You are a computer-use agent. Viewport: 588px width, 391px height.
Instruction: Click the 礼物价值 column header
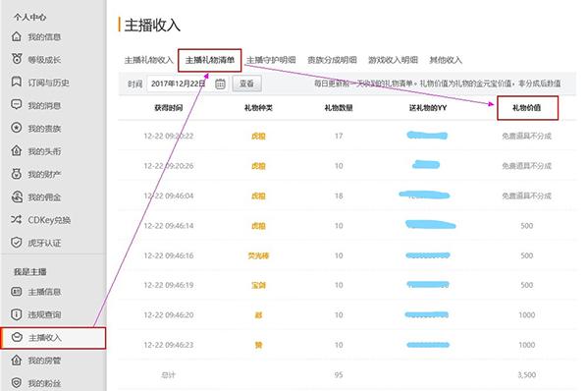pyautogui.click(x=527, y=108)
